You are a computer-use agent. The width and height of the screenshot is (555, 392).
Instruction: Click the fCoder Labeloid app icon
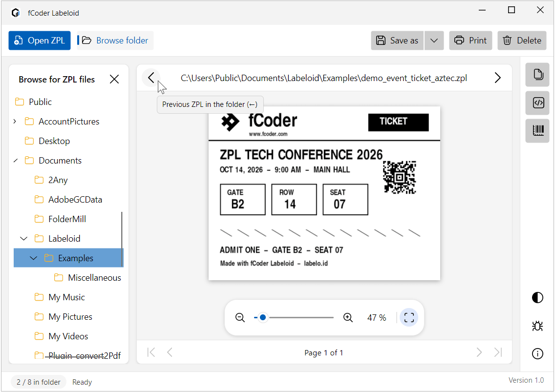coord(16,13)
